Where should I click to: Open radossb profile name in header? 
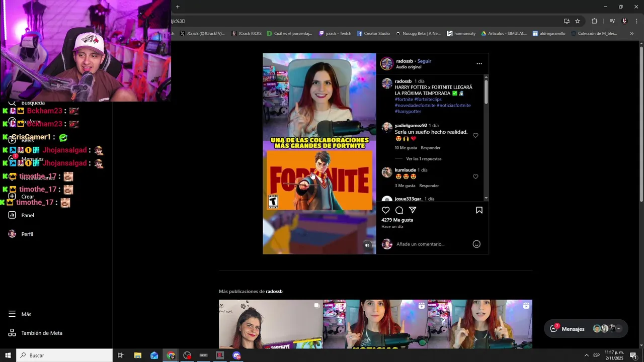404,61
